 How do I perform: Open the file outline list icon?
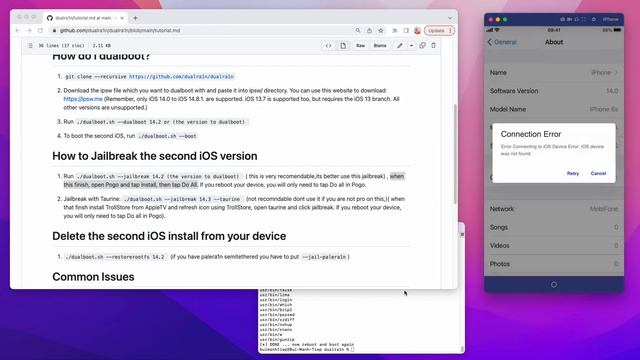pos(30,46)
